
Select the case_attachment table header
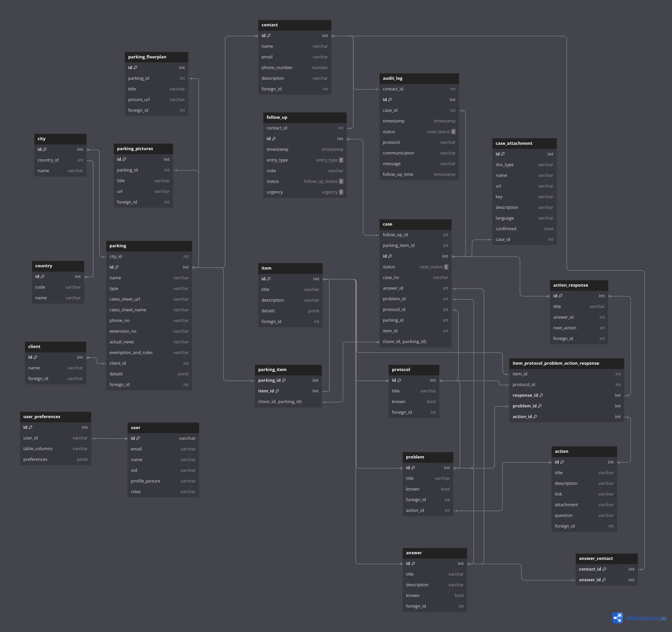pos(524,143)
